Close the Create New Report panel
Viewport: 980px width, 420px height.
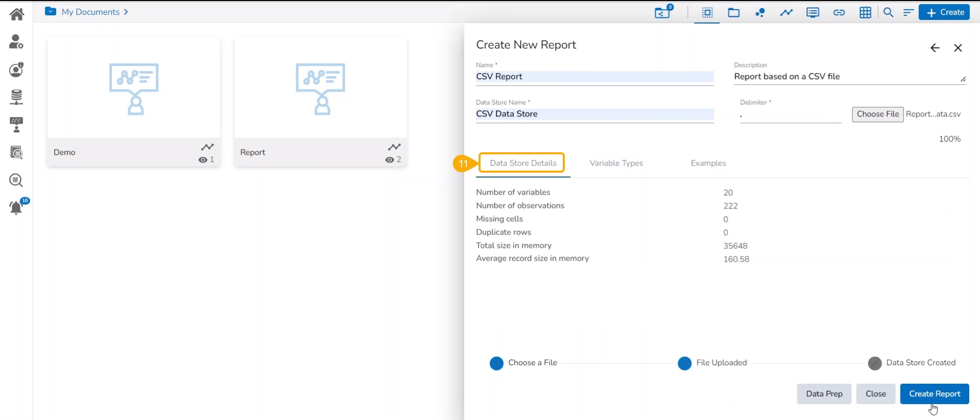pos(958,48)
